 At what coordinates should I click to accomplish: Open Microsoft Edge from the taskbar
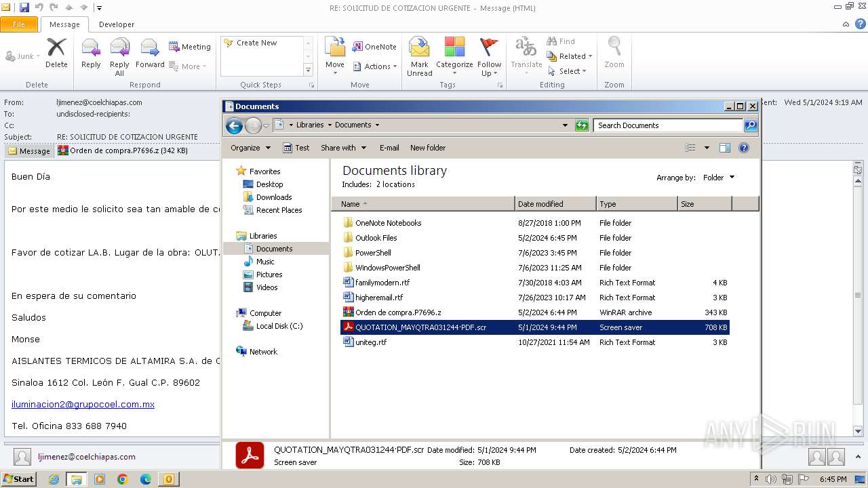click(x=145, y=479)
